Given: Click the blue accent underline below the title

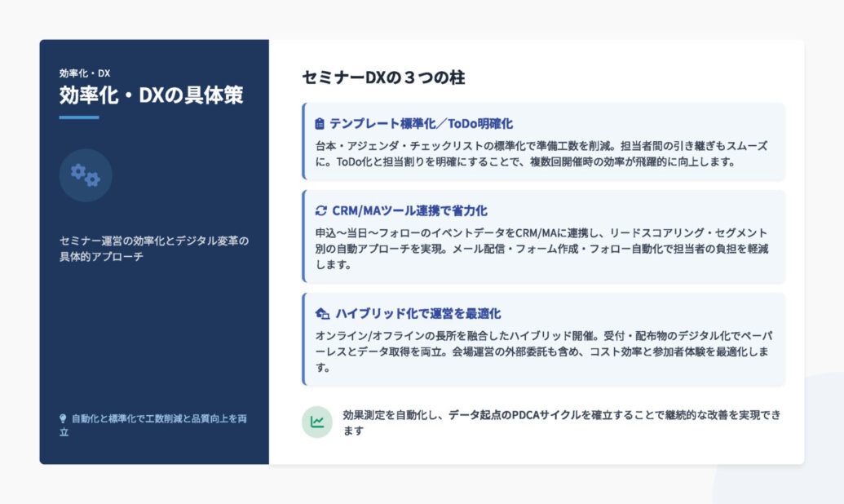Looking at the screenshot, I should coord(79,117).
